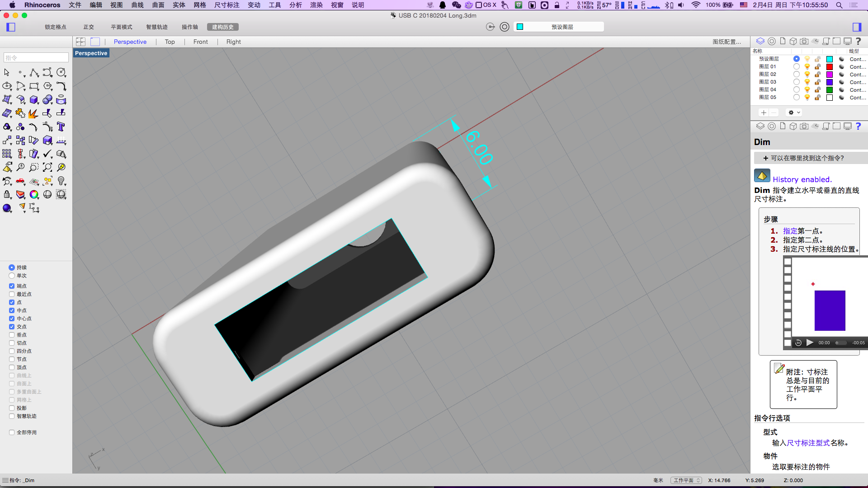
Task: Switch to the Top viewport tab
Action: 170,42
